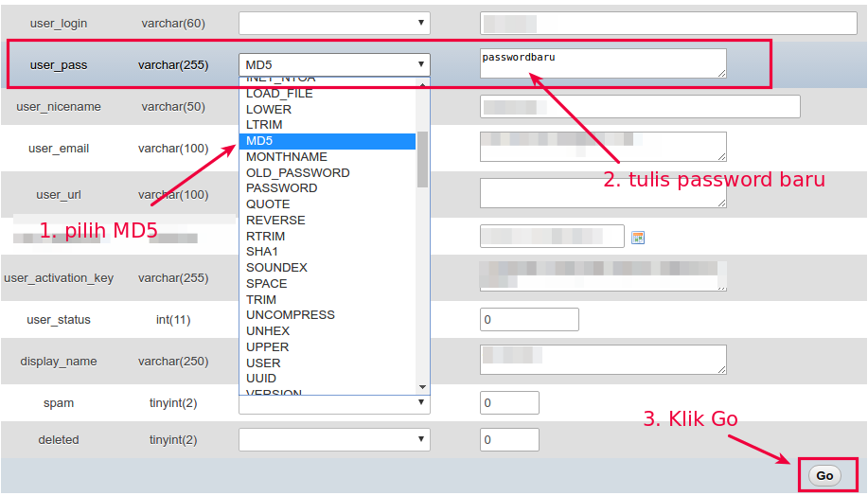Open the user_pass MD5 function dropdown
868x496 pixels.
coord(334,64)
